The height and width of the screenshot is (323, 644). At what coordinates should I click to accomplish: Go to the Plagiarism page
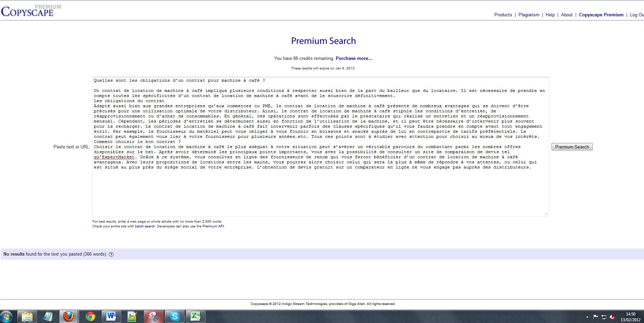529,15
